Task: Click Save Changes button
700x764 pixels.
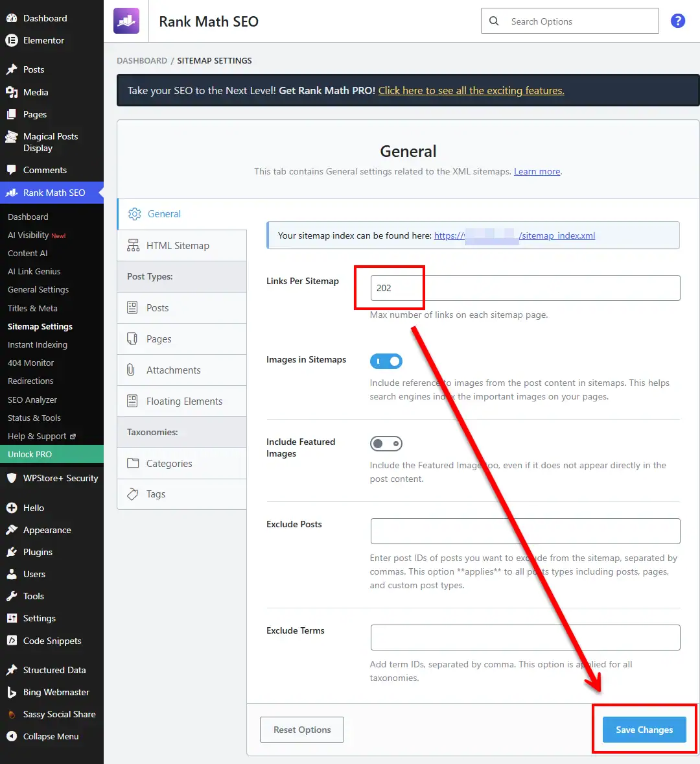Action: click(644, 730)
